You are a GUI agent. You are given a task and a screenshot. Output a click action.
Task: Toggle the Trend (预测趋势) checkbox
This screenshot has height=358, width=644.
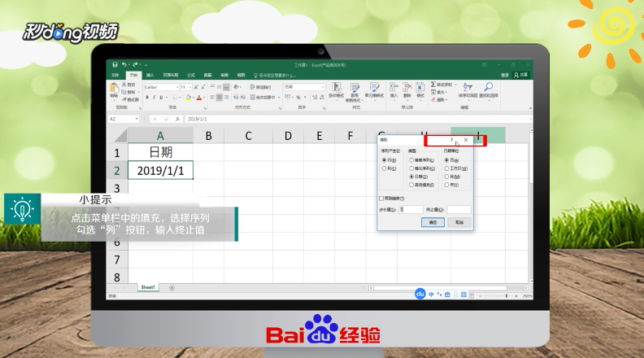click(381, 199)
